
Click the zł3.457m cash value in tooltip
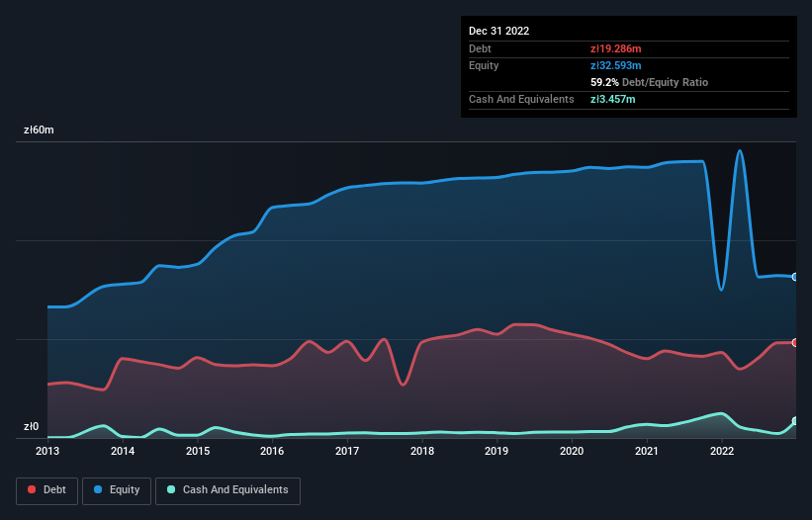coord(612,99)
